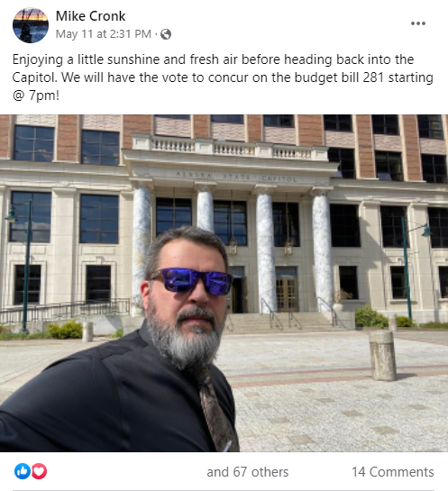Click the stone bollard on the plaza
Image resolution: width=448 pixels, height=491 pixels.
pos(382,355)
